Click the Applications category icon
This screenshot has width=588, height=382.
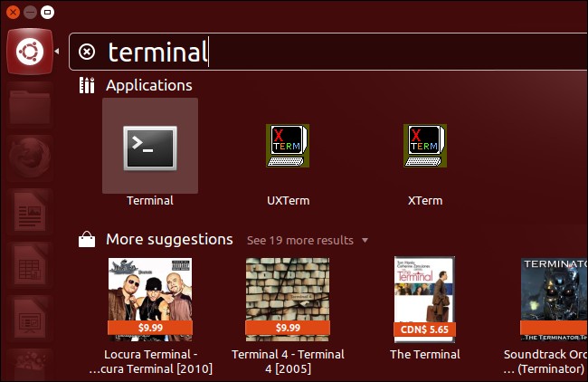tap(87, 85)
